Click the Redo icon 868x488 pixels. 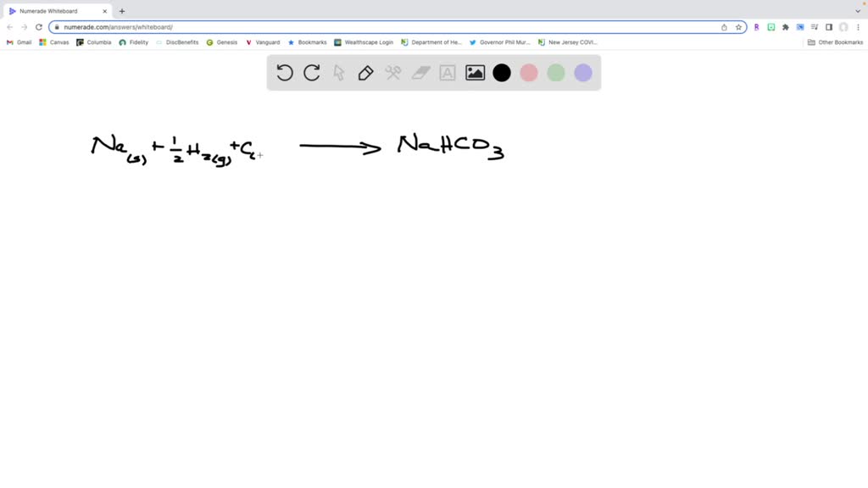[x=311, y=73]
